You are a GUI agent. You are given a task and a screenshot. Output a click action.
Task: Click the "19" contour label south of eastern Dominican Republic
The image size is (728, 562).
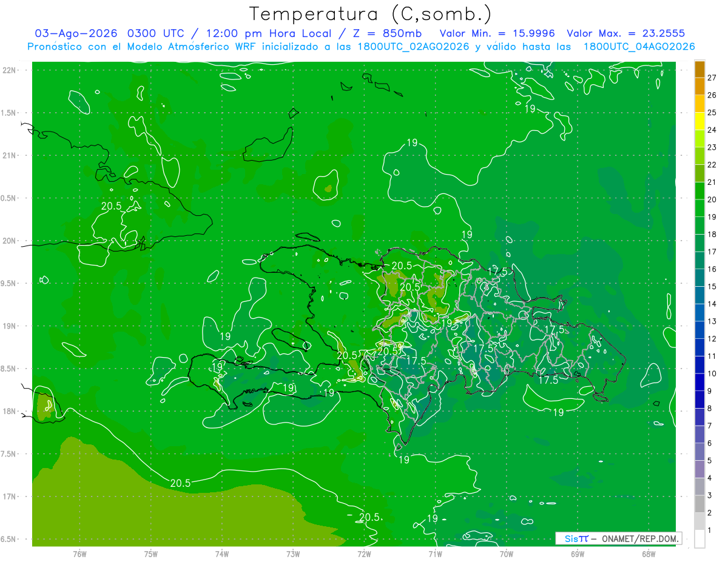[558, 412]
